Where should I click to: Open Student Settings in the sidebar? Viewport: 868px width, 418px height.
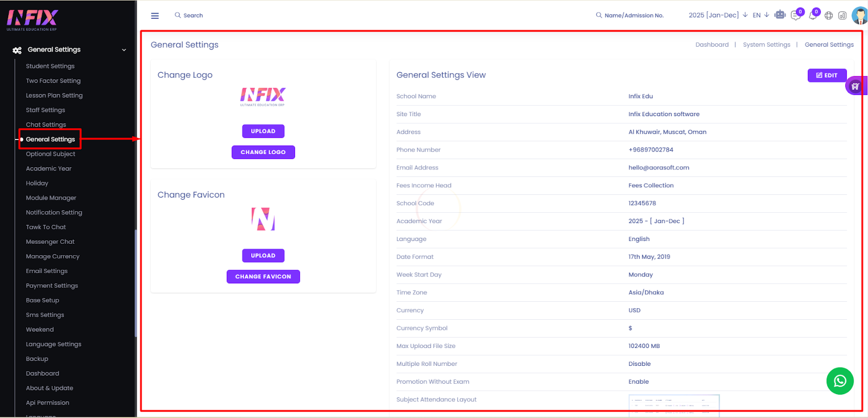[50, 66]
